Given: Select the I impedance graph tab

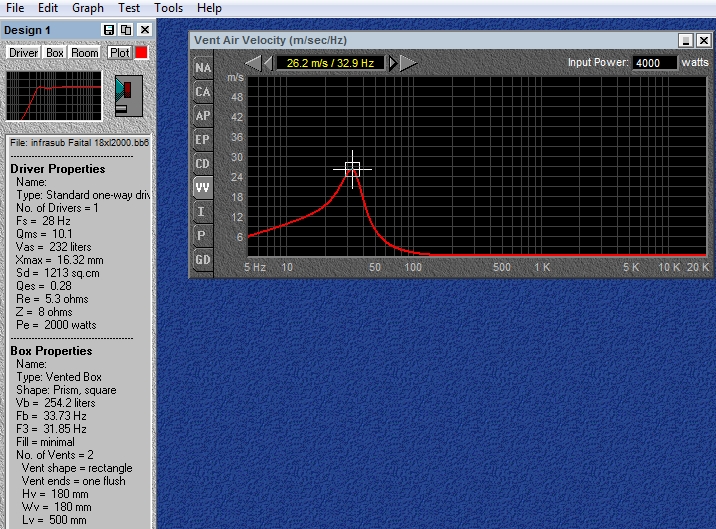Looking at the screenshot, I should (203, 212).
